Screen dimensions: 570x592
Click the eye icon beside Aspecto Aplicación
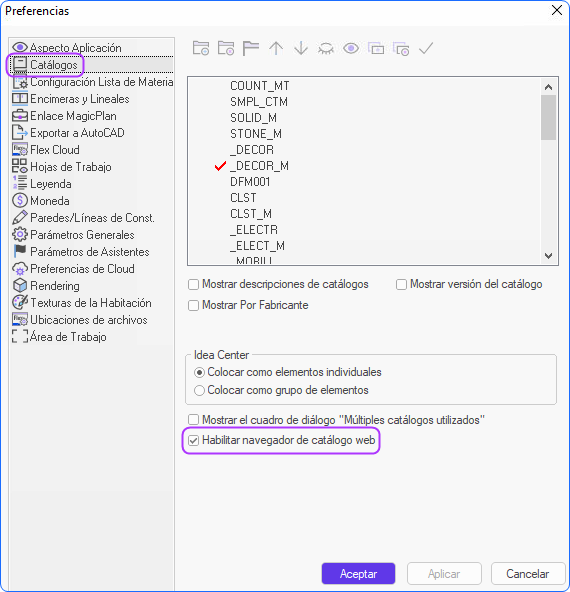point(20,47)
